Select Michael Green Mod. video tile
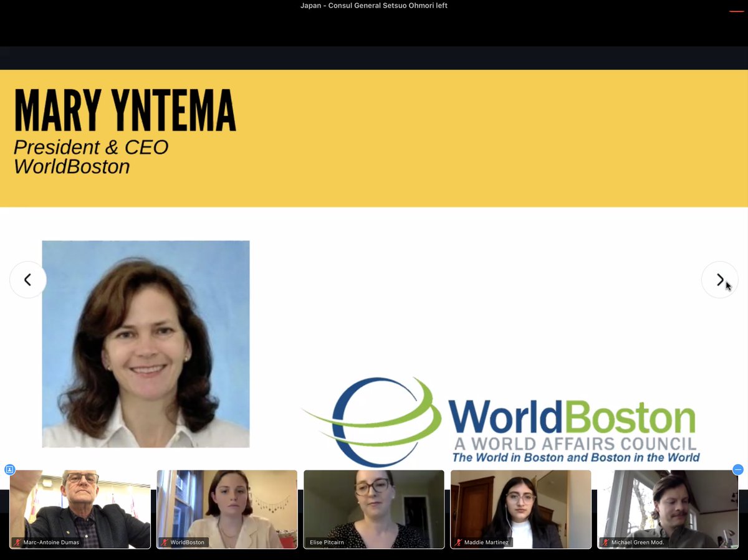Viewport: 748px width, 560px height. (668, 509)
